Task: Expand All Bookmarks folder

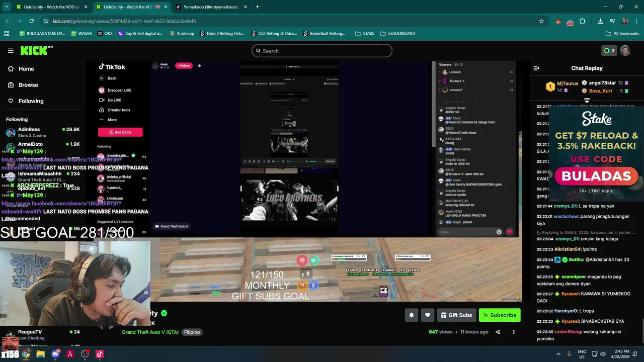Action: point(622,34)
